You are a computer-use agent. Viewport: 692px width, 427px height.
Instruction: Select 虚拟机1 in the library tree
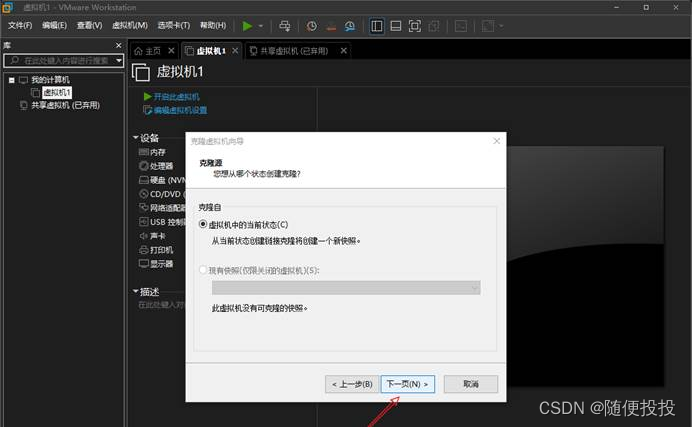coord(56,93)
